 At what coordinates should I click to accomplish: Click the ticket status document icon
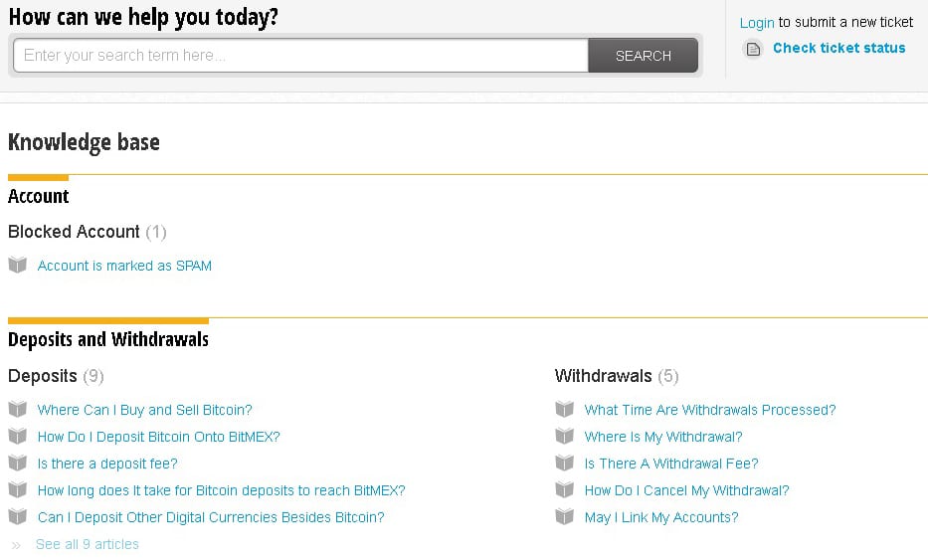click(753, 49)
